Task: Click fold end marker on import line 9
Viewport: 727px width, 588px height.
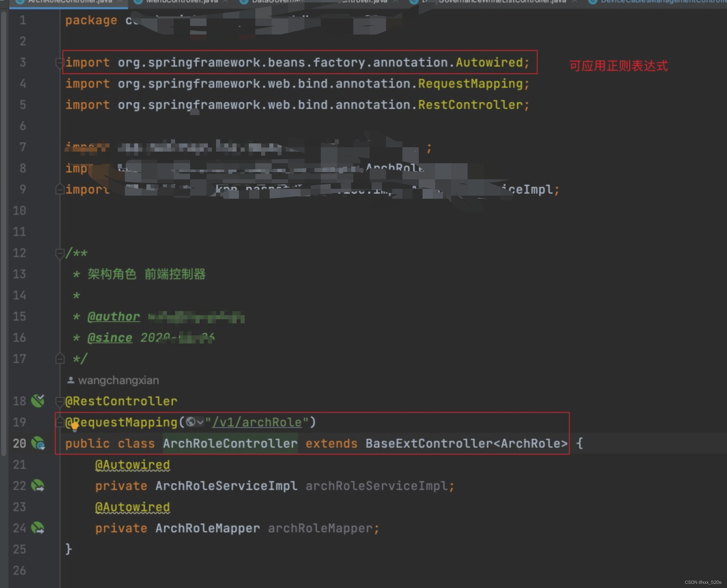Action: point(60,189)
